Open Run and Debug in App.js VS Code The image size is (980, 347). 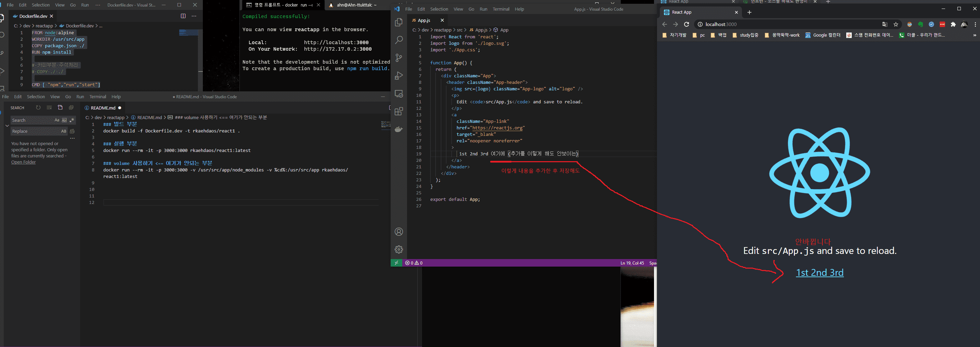(399, 76)
